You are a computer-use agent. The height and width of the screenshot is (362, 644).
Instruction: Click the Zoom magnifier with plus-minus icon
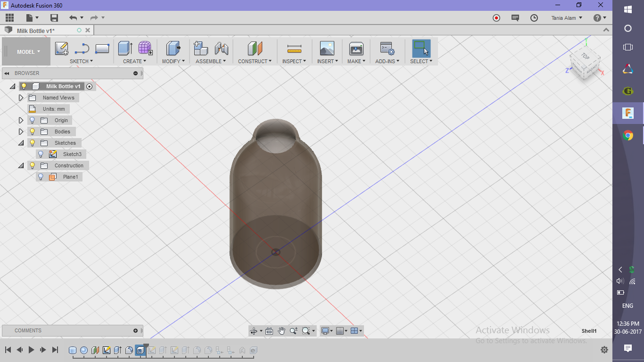point(294,331)
